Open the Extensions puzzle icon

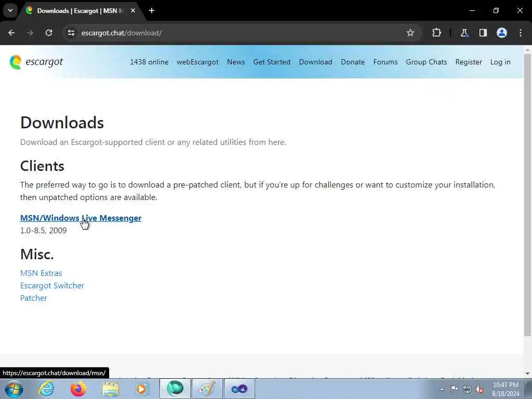pos(436,33)
